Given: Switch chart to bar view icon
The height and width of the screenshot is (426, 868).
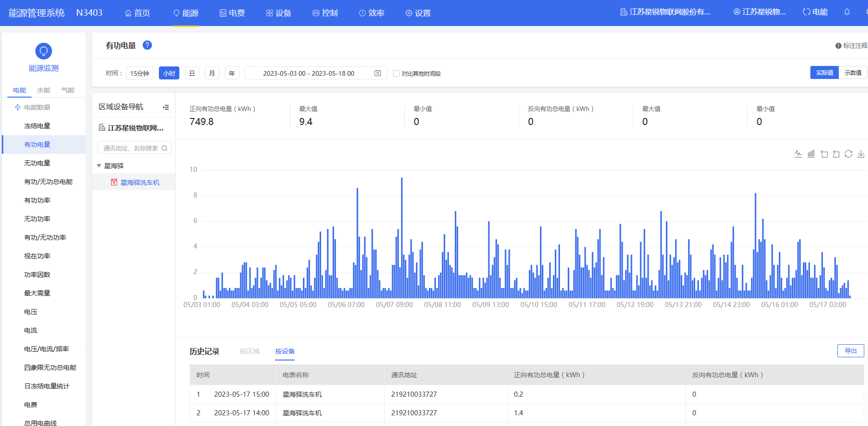Looking at the screenshot, I should 811,154.
